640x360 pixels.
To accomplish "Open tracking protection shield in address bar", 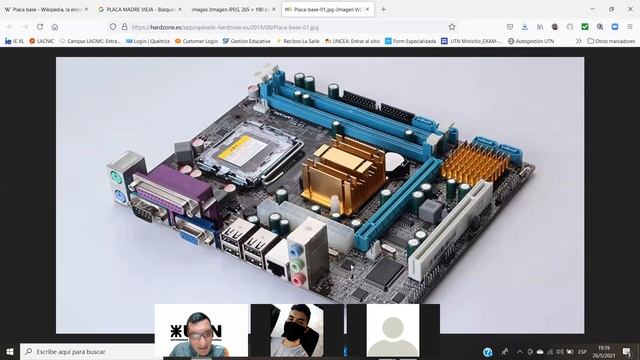I will 113,27.
